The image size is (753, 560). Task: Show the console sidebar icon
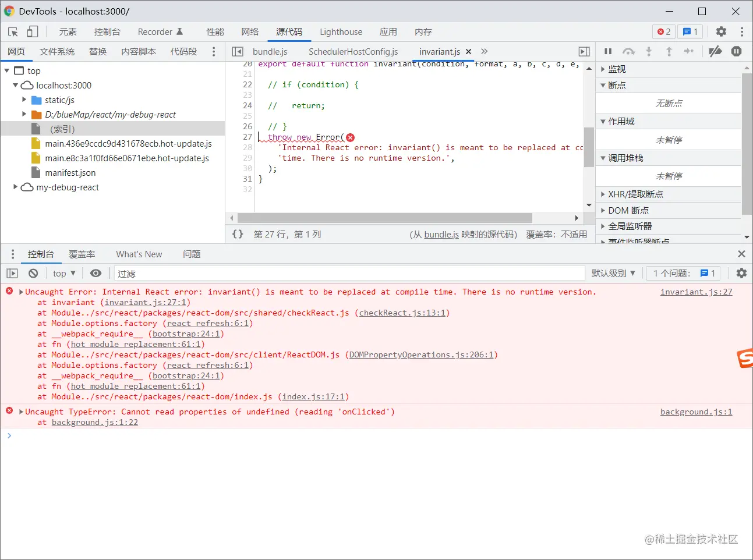(x=12, y=273)
